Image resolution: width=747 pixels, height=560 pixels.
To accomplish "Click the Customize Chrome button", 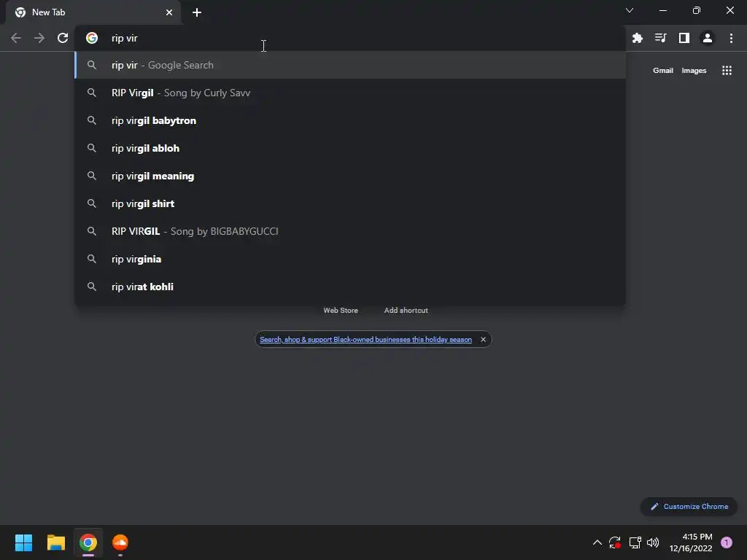I will (689, 507).
